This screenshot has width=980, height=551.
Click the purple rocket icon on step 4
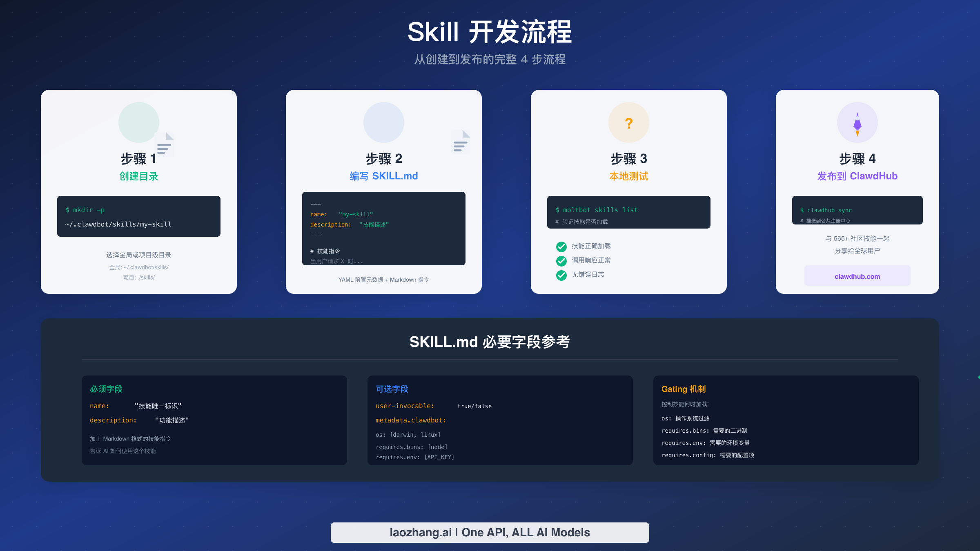[857, 122]
